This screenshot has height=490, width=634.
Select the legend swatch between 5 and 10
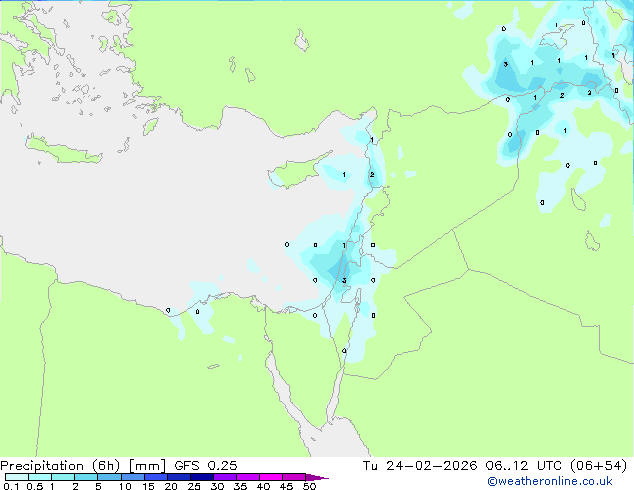[109, 477]
